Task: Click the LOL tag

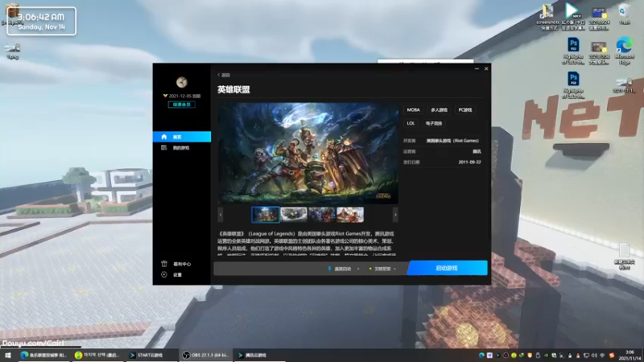Action: tap(411, 123)
